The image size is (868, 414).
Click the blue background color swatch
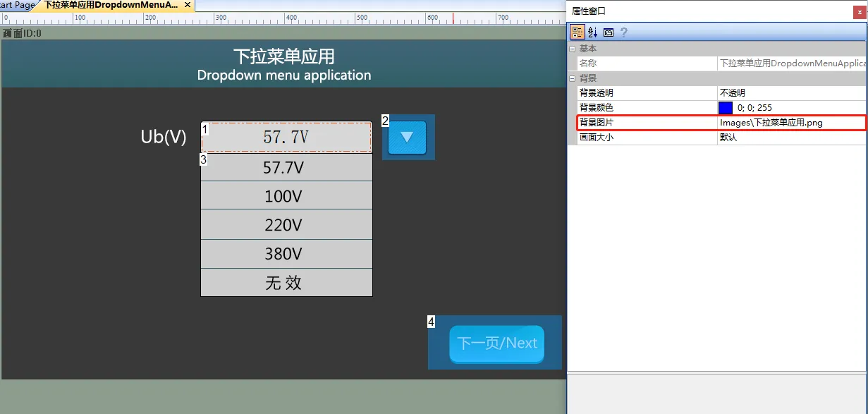[726, 107]
